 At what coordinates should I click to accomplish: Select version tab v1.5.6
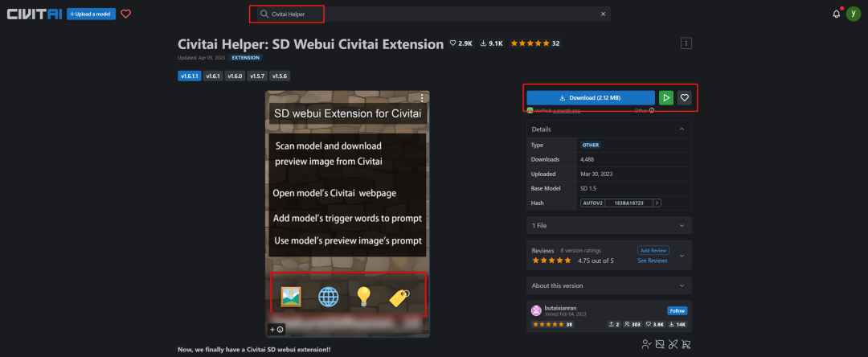pyautogui.click(x=279, y=76)
